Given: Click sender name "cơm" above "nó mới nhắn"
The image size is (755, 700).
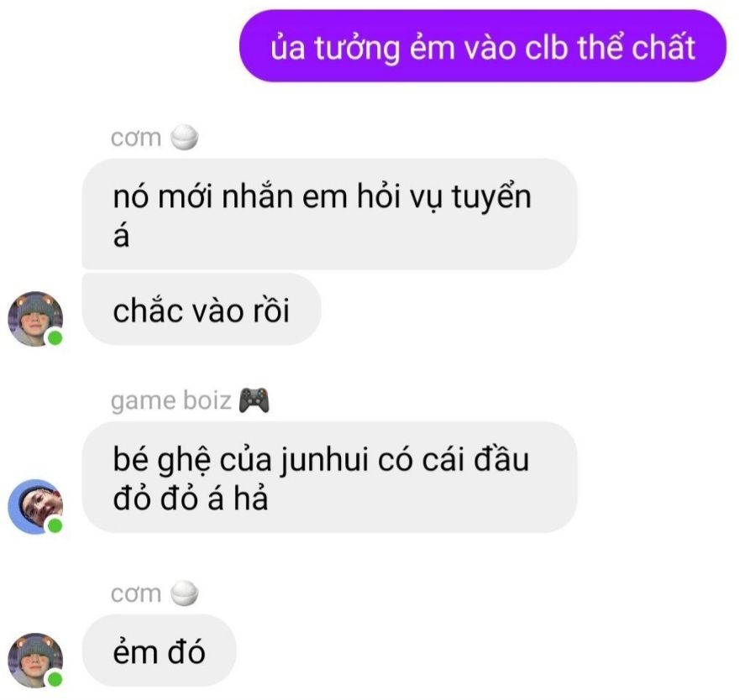Looking at the screenshot, I should click(x=136, y=138).
